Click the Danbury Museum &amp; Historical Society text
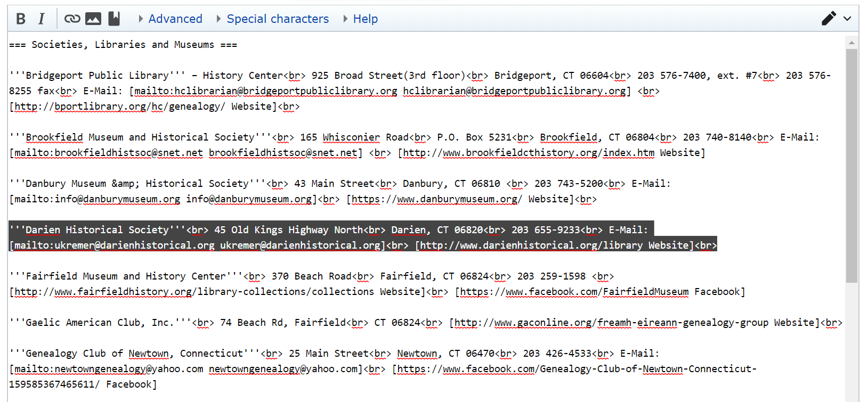This screenshot has width=868, height=402. [137, 184]
